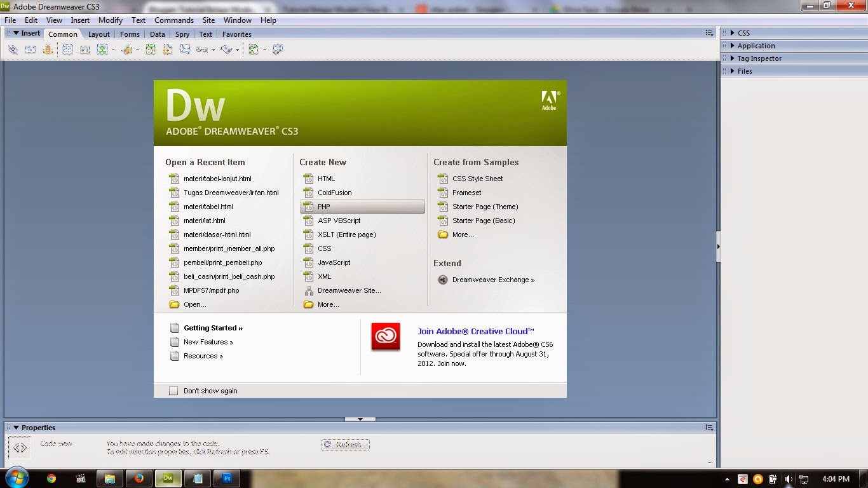Open the Insert bar options menu icon
868x488 pixels.
click(x=709, y=33)
